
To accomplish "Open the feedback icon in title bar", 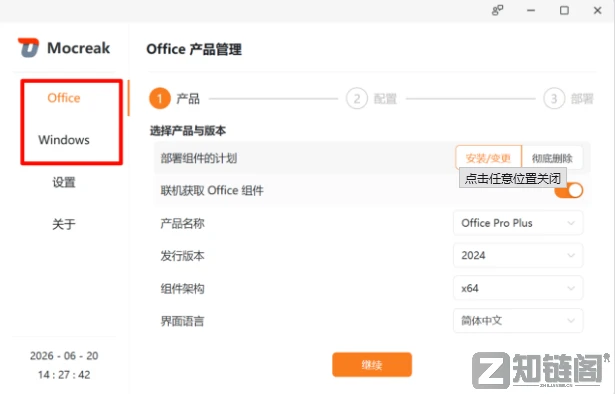I will [497, 10].
